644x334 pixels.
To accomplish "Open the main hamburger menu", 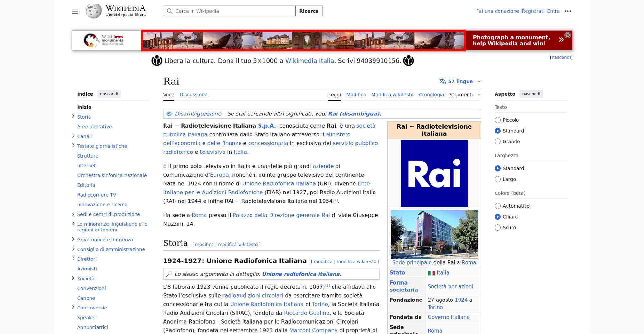I will [x=75, y=11].
